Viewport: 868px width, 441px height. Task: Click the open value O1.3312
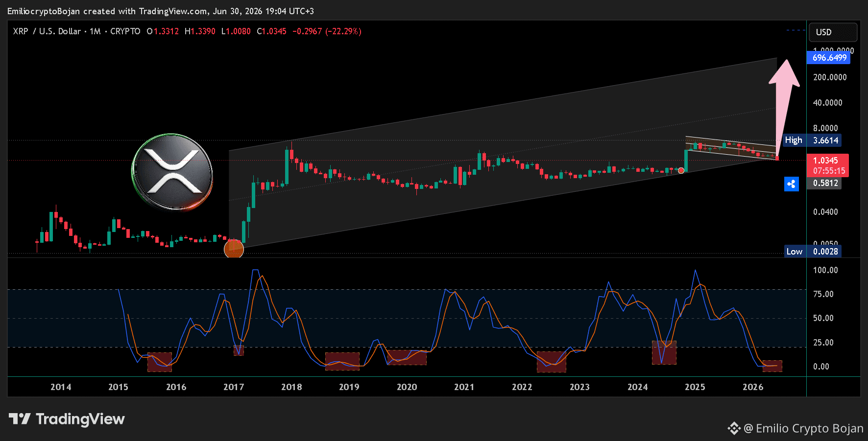coord(163,31)
